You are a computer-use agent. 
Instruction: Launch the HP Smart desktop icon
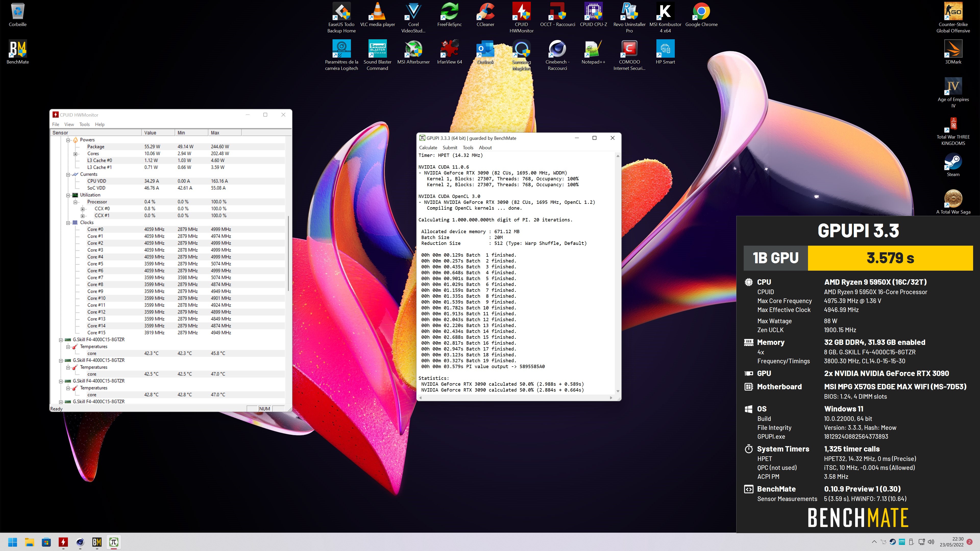(665, 53)
